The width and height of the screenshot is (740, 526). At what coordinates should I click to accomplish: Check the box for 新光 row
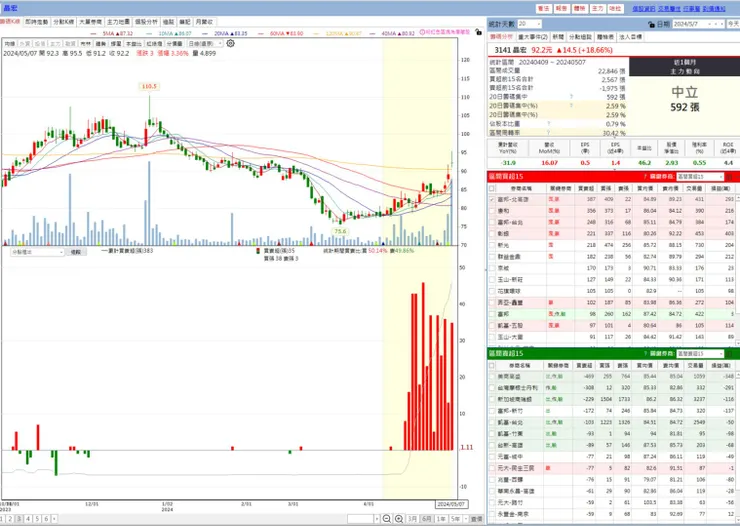click(x=492, y=245)
